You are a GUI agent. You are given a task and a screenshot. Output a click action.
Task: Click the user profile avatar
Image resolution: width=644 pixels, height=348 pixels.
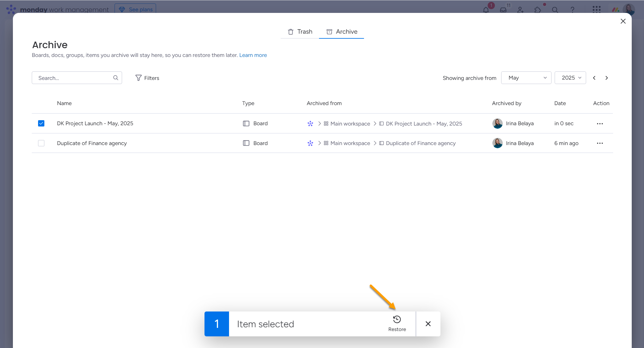pyautogui.click(x=629, y=9)
